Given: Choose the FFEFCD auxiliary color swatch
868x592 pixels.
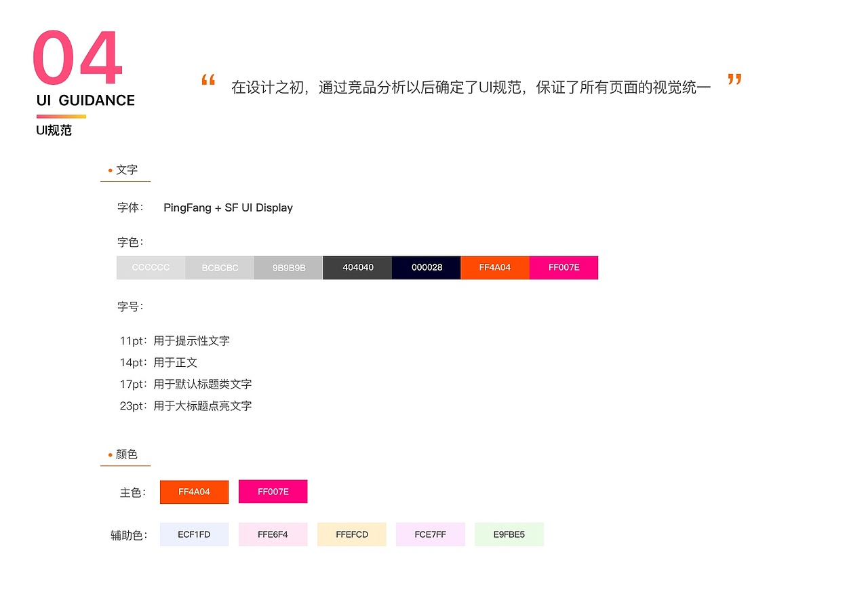Looking at the screenshot, I should (x=351, y=534).
